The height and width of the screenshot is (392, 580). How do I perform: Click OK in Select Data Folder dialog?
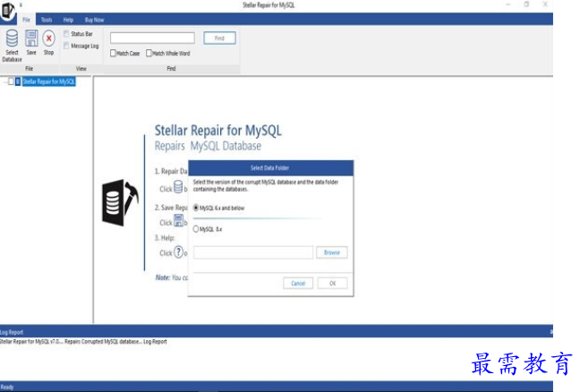(333, 284)
